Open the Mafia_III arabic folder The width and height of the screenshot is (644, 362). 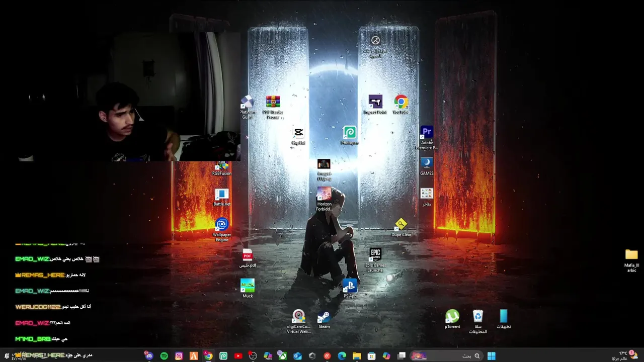(631, 260)
